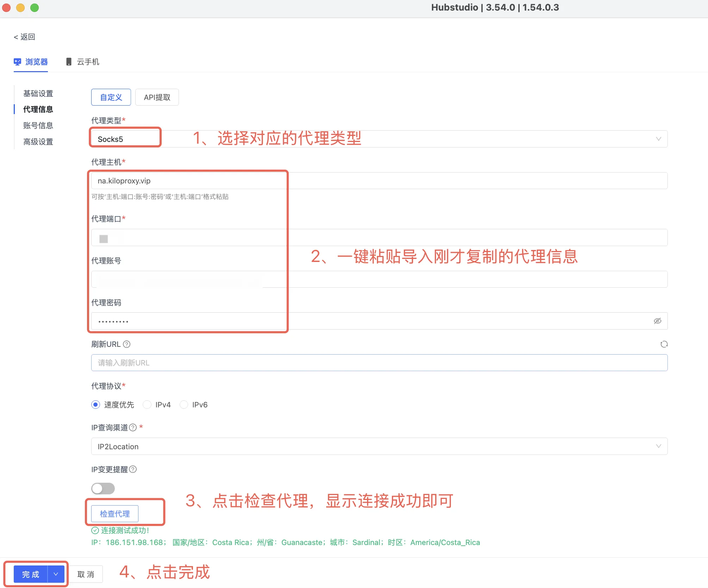Click the 刷新URL input field

379,363
